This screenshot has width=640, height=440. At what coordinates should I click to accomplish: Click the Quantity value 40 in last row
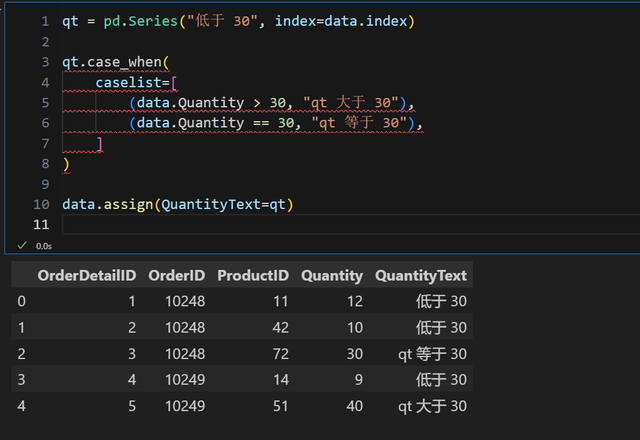pyautogui.click(x=353, y=405)
